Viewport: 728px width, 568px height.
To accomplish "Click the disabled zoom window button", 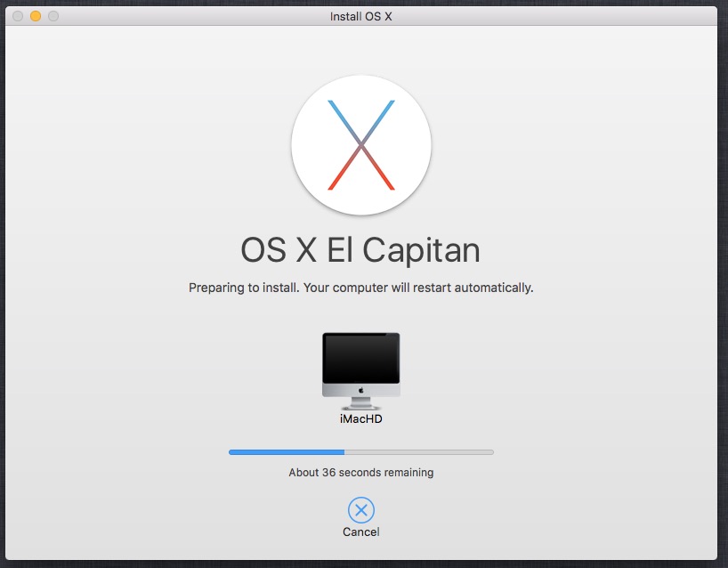I will (53, 16).
